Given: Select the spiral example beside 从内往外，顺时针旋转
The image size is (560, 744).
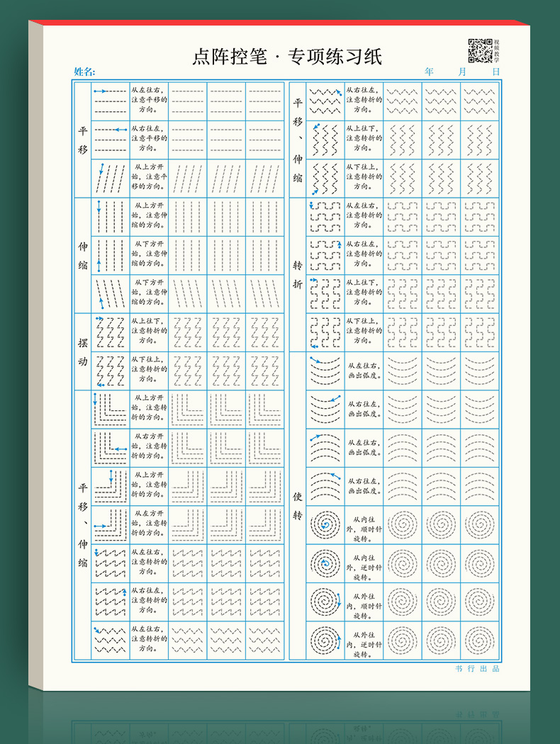Looking at the screenshot, I should coord(325,525).
